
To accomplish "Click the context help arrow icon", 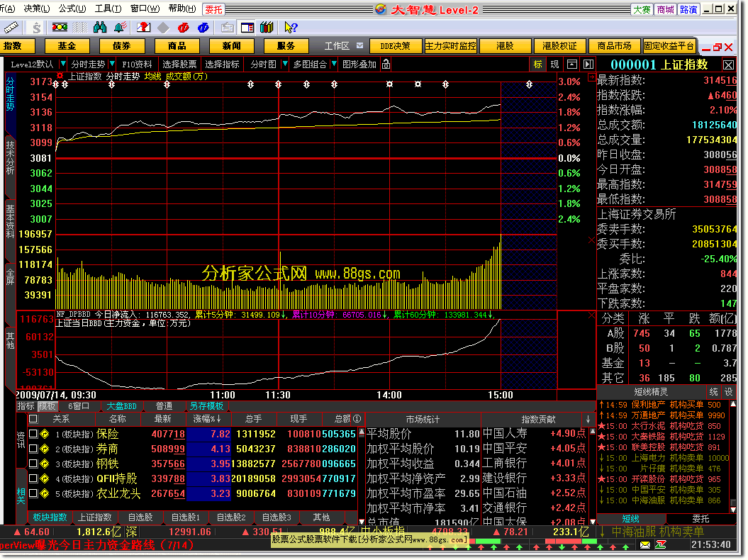I will (291, 28).
